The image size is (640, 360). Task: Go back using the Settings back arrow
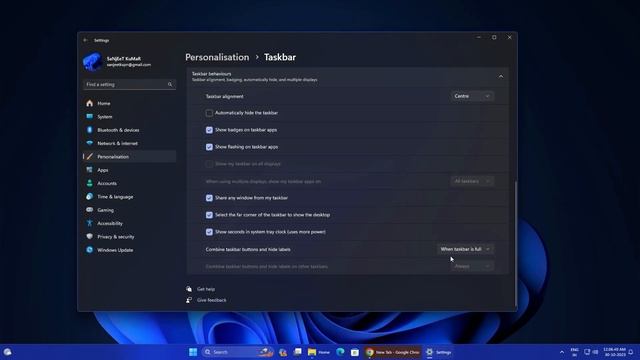tap(85, 40)
